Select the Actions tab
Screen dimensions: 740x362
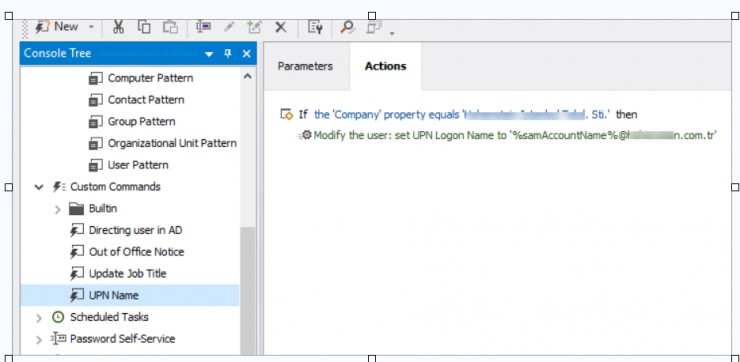click(386, 67)
